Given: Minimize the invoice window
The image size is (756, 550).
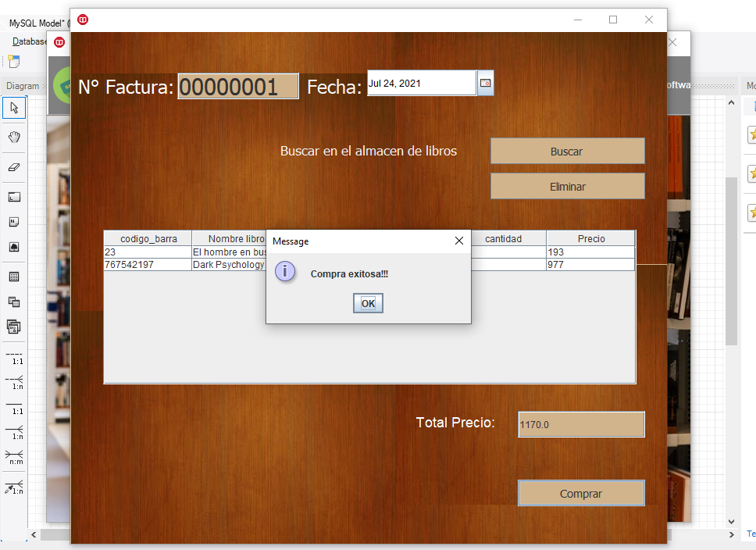Looking at the screenshot, I should coord(578,20).
